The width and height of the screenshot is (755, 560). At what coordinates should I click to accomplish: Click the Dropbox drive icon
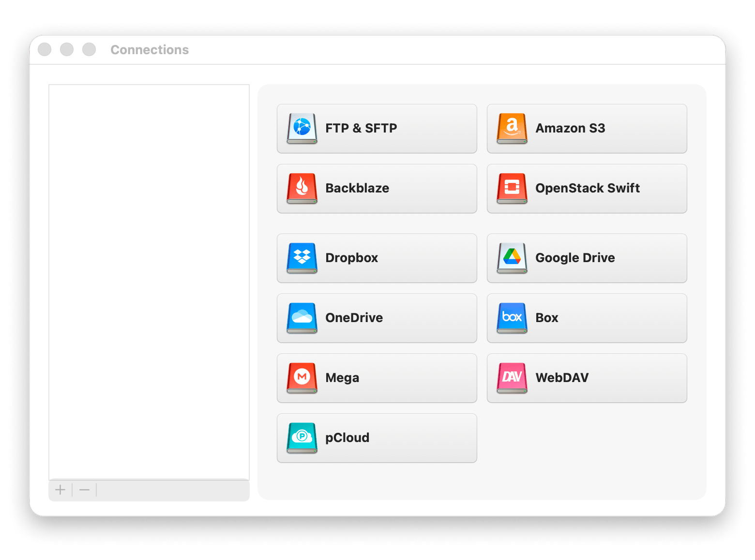(x=302, y=258)
